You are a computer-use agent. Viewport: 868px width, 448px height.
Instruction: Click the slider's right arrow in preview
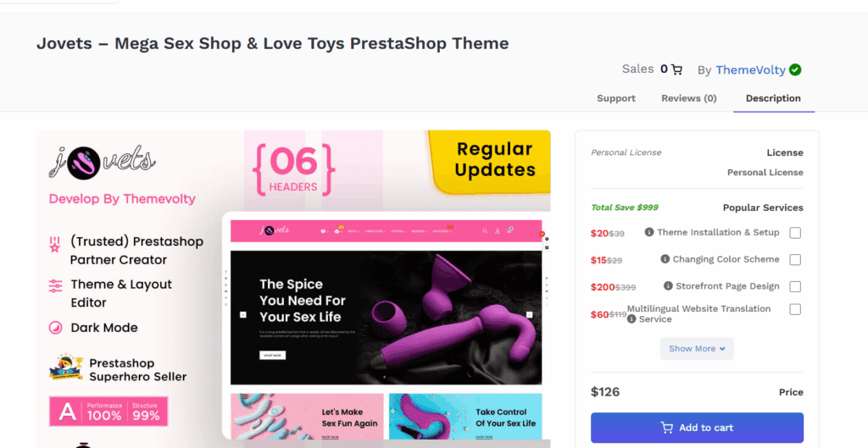point(529,314)
